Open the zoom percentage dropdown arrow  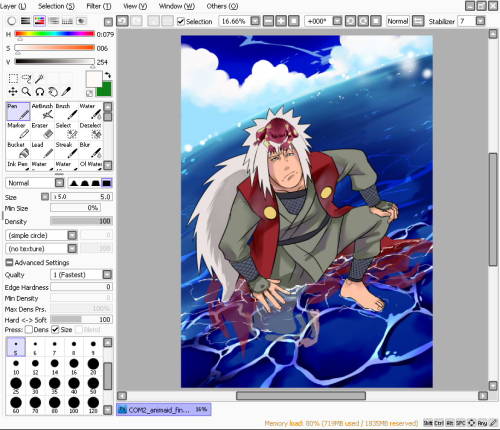click(255, 21)
